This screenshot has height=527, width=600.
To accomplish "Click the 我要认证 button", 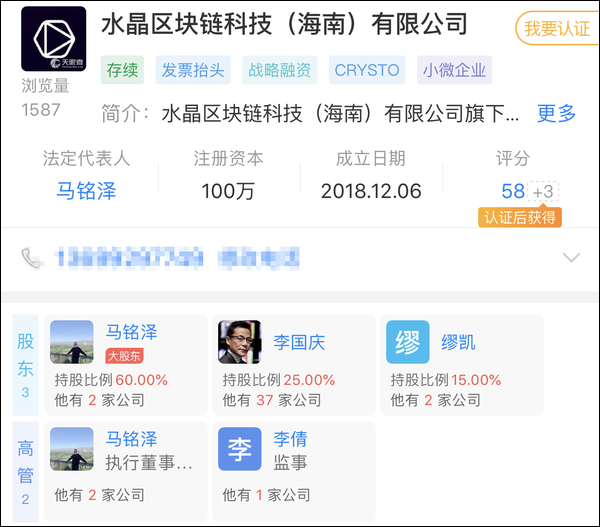I will pyautogui.click(x=558, y=28).
